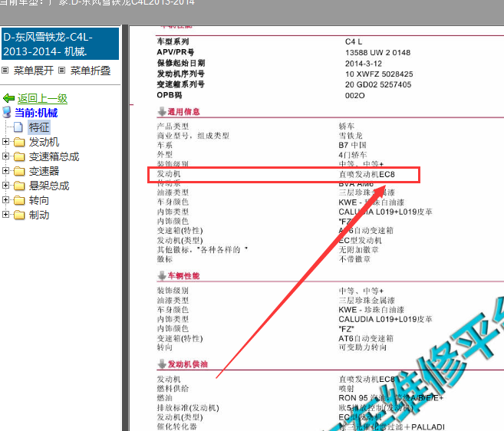The height and width of the screenshot is (431, 504).
Task: Click the arrow icon beside 发动机供油
Action: (x=162, y=364)
